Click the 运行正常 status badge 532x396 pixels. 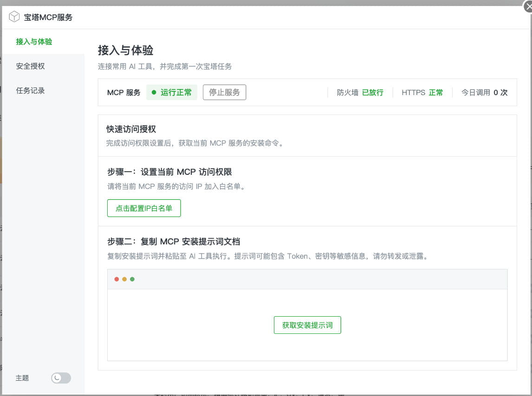(172, 92)
